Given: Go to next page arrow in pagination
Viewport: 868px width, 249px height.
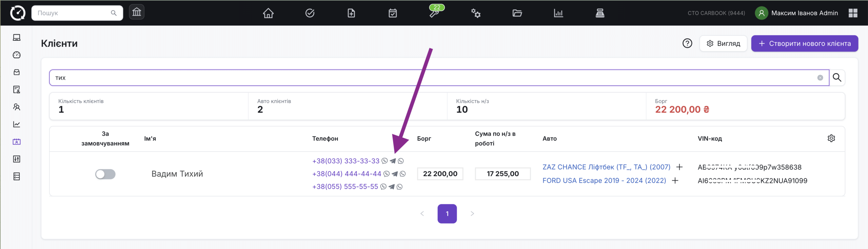Looking at the screenshot, I should coord(472,214).
